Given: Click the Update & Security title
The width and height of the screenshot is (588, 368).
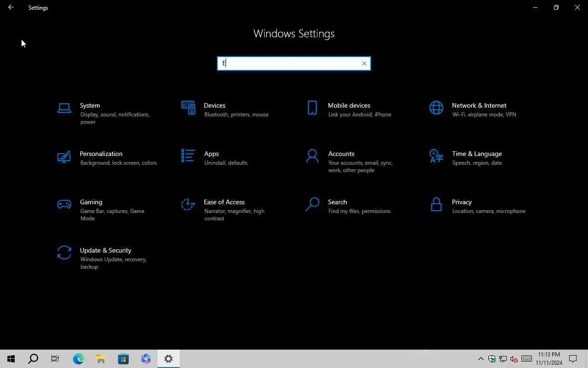Looking at the screenshot, I should click(106, 250).
